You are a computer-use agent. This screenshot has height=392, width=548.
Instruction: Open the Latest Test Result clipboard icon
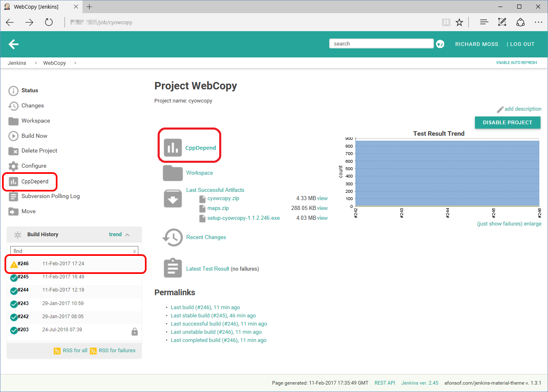(x=173, y=269)
